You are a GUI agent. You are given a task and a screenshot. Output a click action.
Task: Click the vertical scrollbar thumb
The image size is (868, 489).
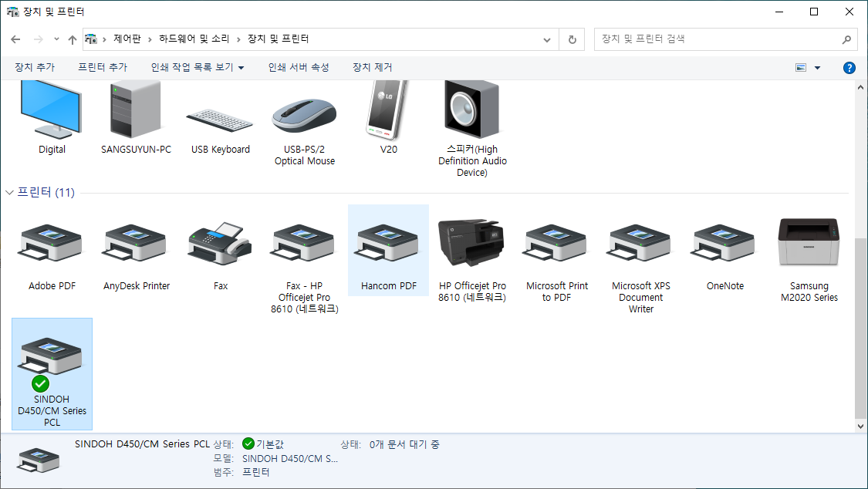(860, 329)
